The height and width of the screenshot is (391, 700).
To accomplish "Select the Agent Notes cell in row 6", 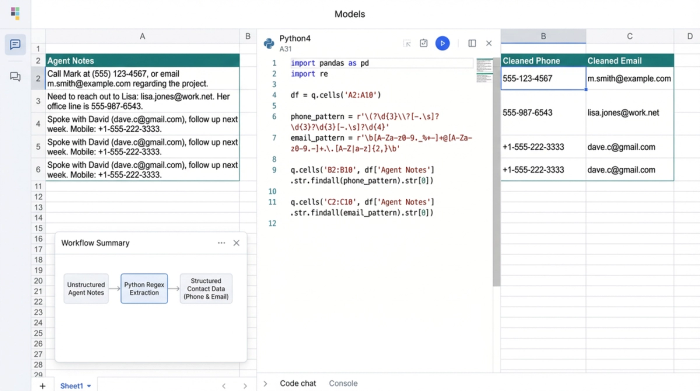I will click(142, 170).
